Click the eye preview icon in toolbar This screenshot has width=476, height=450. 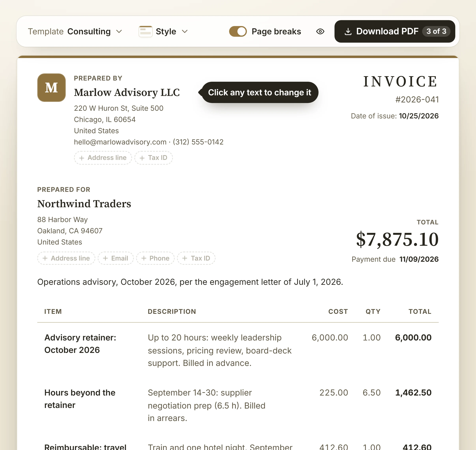320,31
